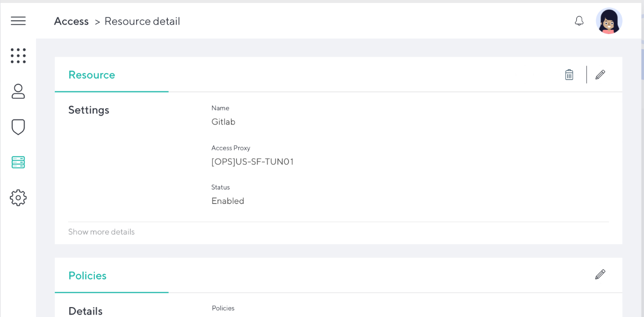Screen dimensions: 644x317
Task: Open the user avatar profile
Action: click(x=608, y=21)
